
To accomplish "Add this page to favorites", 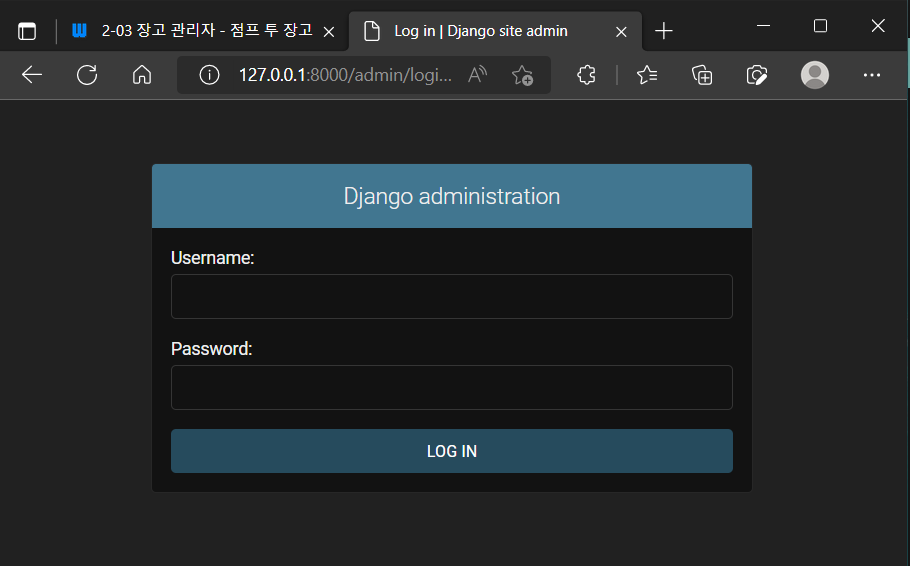I will pyautogui.click(x=522, y=75).
